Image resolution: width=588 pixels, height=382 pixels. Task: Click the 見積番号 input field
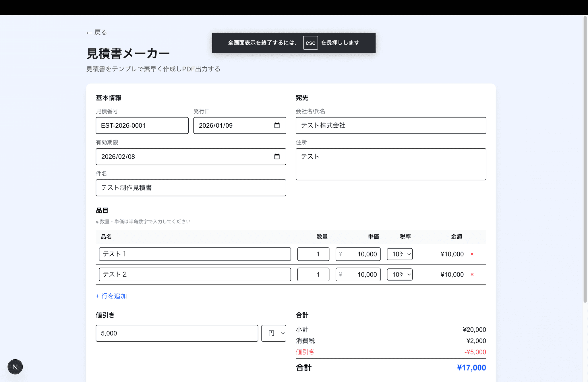(142, 125)
